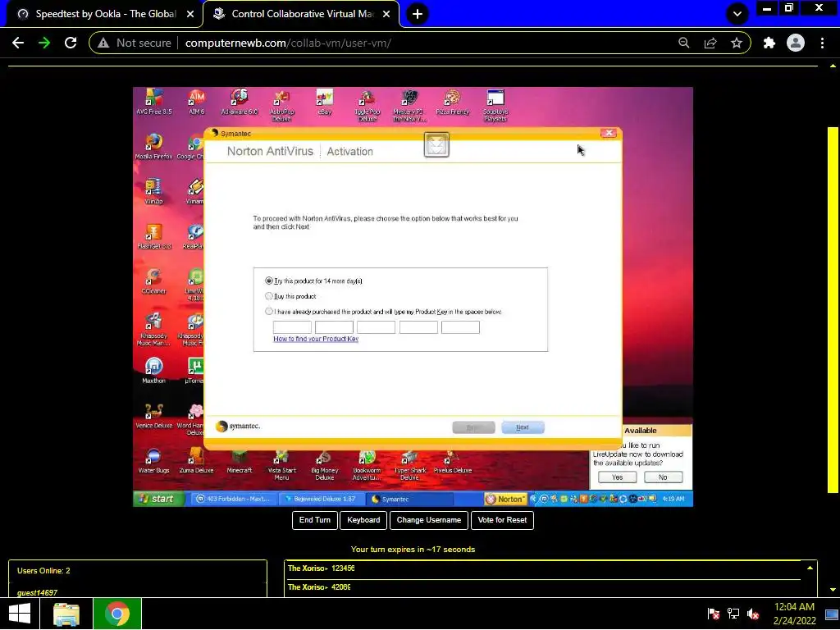Click Vote for Reset
The width and height of the screenshot is (840, 630).
pyautogui.click(x=502, y=520)
